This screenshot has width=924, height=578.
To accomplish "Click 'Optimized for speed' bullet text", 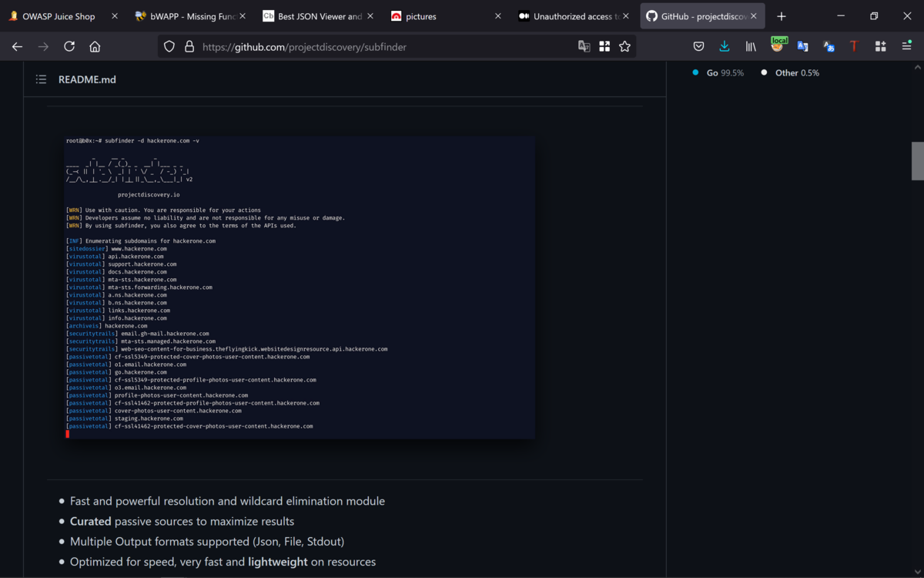I will click(223, 562).
